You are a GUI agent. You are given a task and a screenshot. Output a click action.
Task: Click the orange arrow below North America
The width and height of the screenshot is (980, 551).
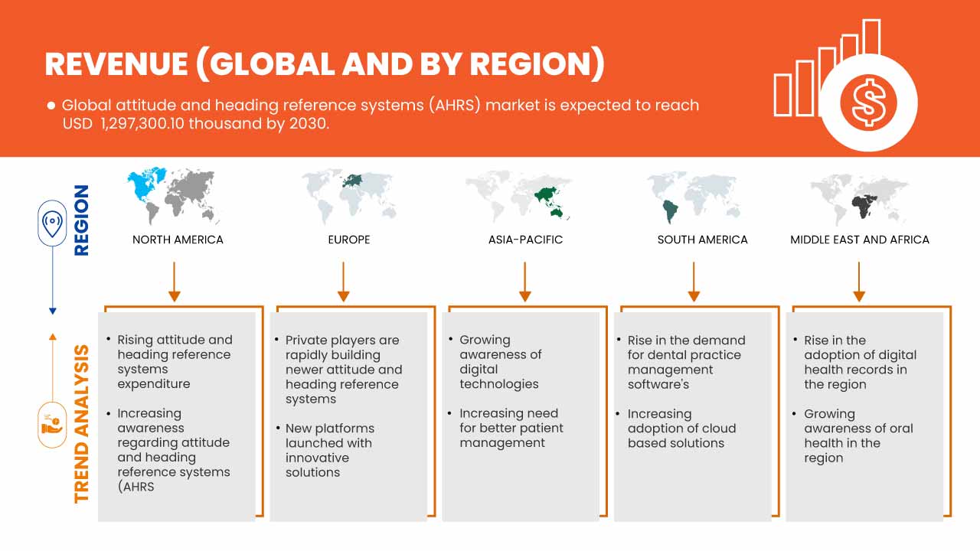175,282
